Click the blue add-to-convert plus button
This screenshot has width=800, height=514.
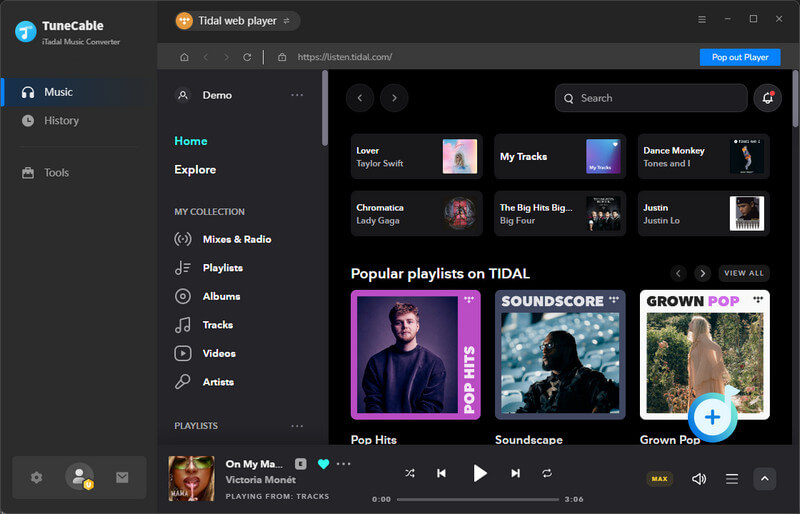click(712, 418)
